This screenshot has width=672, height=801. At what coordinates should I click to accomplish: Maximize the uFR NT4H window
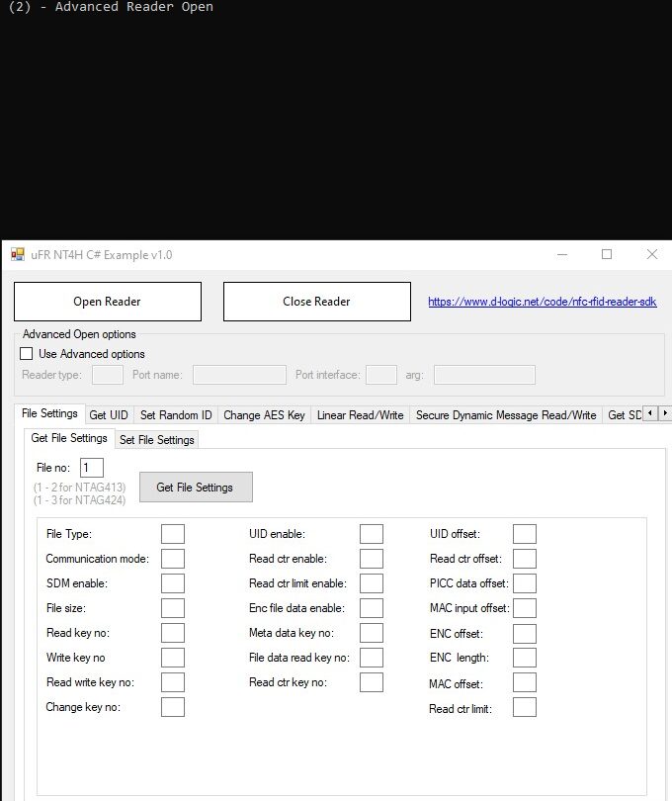[607, 254]
